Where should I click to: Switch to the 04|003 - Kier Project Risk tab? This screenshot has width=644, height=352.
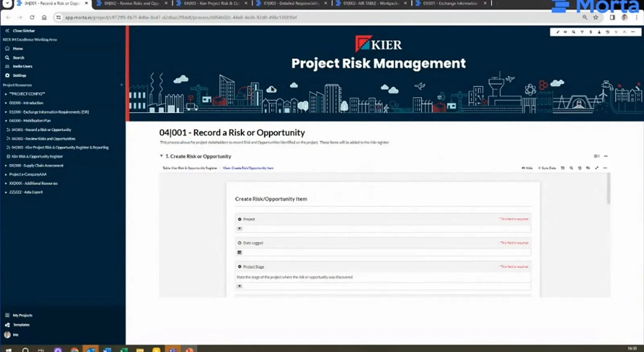[x=211, y=3]
